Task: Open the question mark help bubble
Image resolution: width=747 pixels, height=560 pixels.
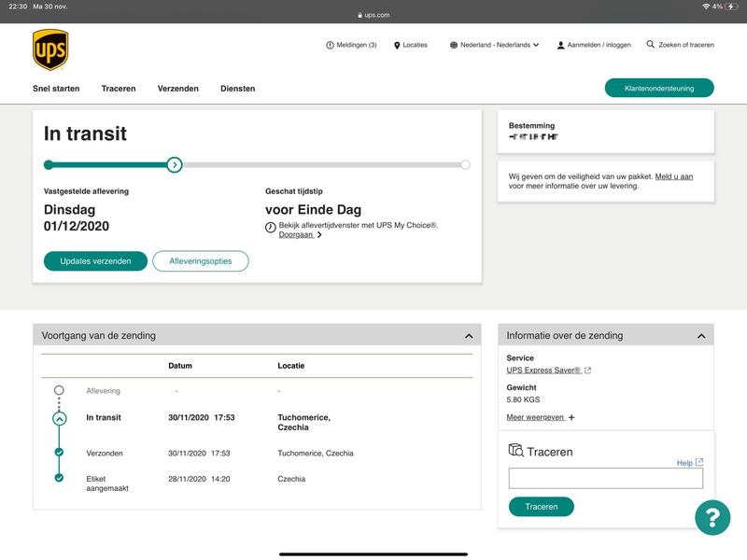Action: point(712,518)
